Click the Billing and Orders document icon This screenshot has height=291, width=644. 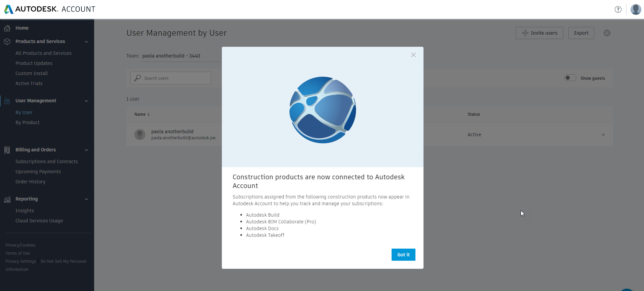pos(7,150)
